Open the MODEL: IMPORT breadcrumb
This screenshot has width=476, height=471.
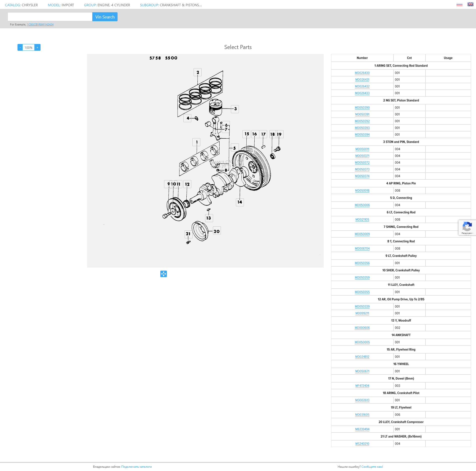pyautogui.click(x=61, y=5)
